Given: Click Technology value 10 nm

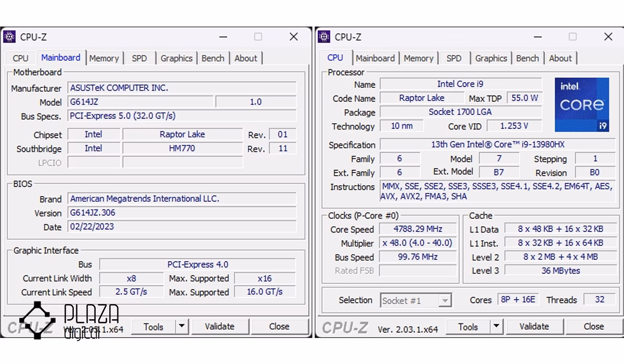Looking at the screenshot, I should pos(402,126).
